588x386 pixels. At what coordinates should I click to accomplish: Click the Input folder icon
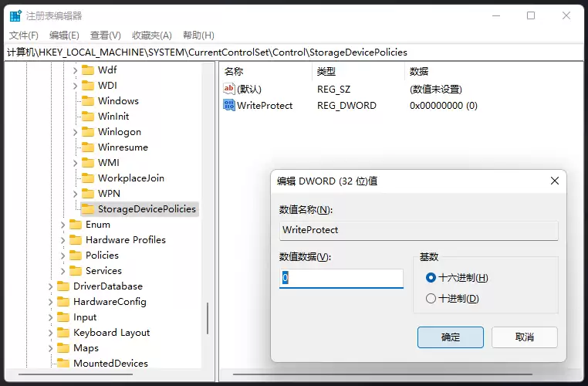click(x=63, y=317)
